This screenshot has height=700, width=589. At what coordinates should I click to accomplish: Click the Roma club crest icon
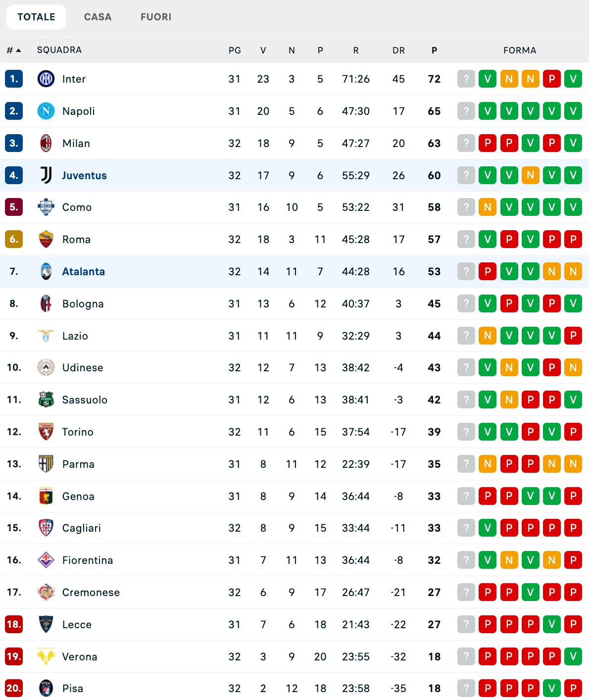tap(46, 239)
